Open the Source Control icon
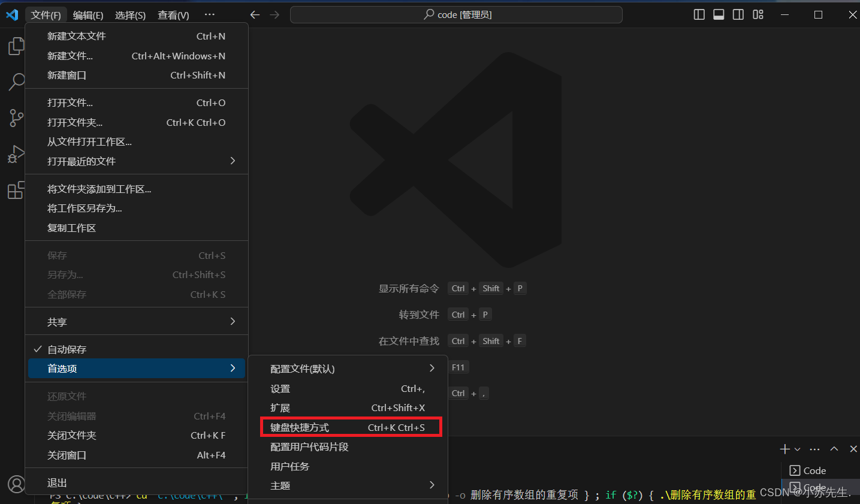This screenshot has width=860, height=504. click(16, 117)
